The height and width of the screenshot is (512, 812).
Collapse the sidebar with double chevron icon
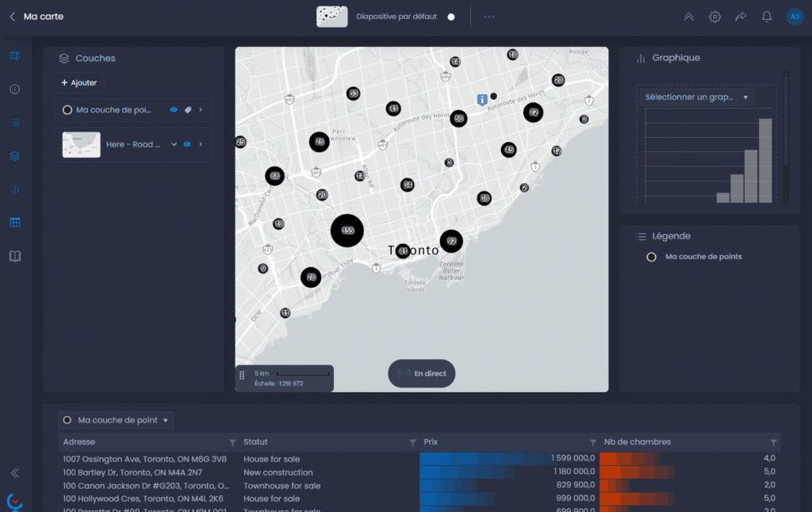coord(15,472)
